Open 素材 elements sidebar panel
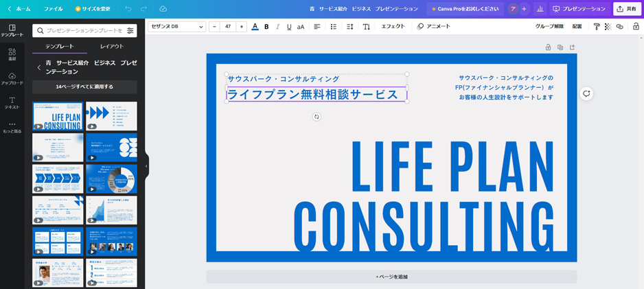This screenshot has height=289, width=644. click(x=12, y=55)
